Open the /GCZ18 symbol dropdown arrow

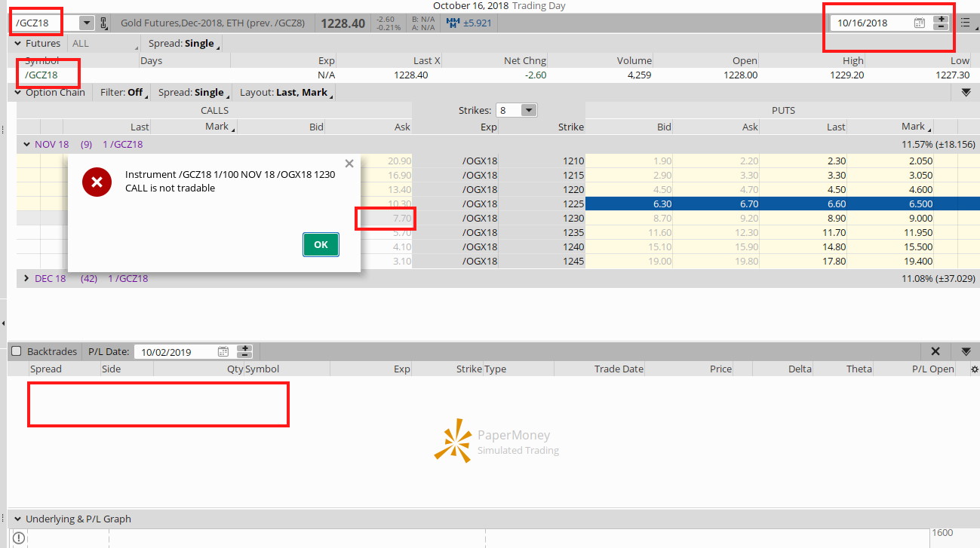(86, 23)
